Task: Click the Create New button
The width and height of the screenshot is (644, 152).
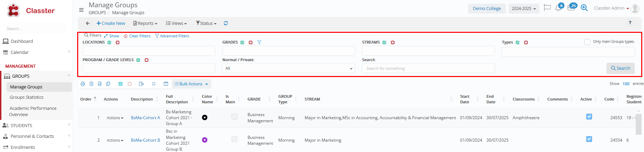Action: 111,23
